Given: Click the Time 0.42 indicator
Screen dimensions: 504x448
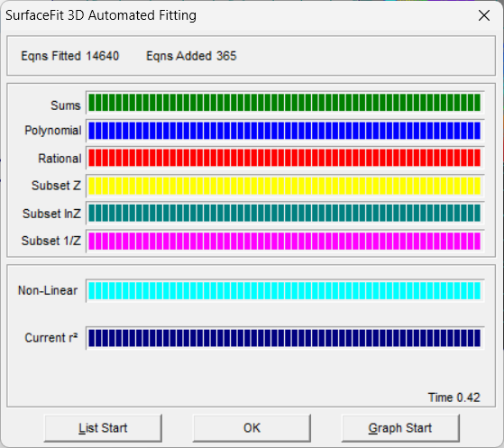Looking at the screenshot, I should 454,398.
